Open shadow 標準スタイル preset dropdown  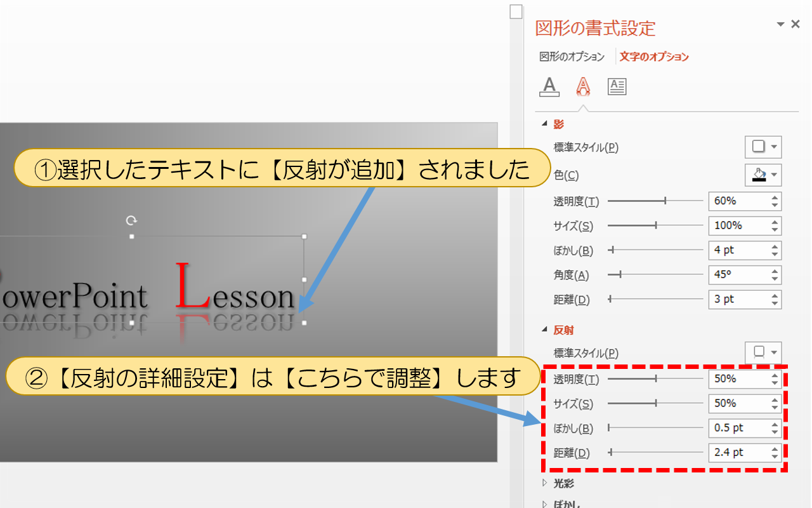pyautogui.click(x=763, y=147)
